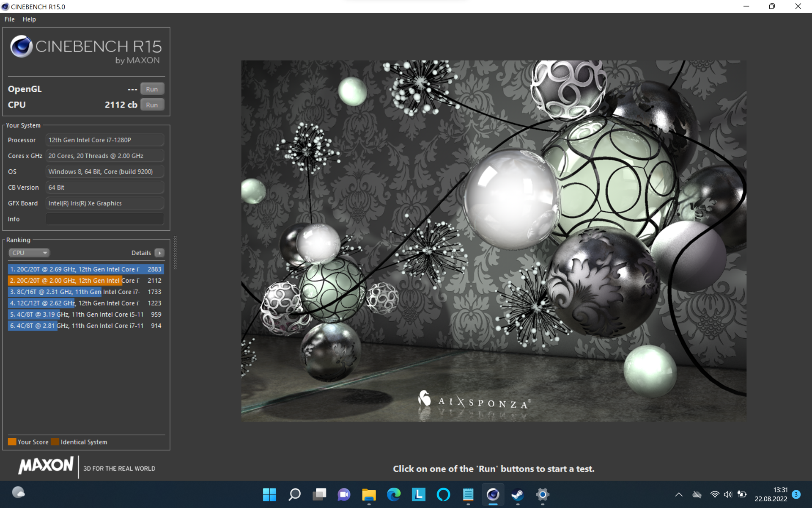The image size is (812, 508).
Task: Open Steam from the taskbar
Action: click(x=518, y=494)
